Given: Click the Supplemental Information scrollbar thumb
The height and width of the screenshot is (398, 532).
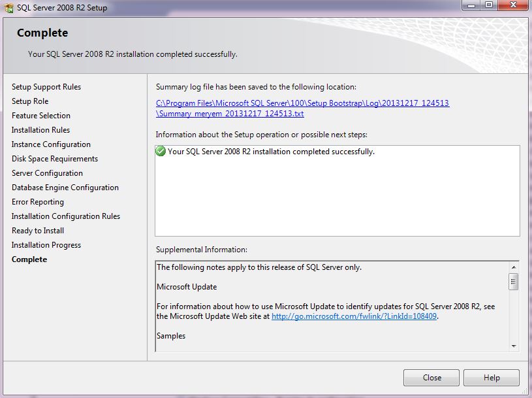Looking at the screenshot, I should coord(514,282).
